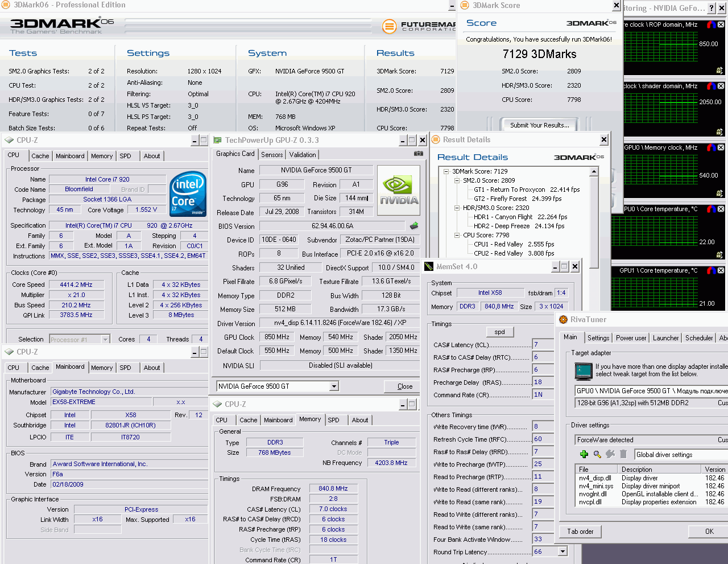728x564 pixels.
Task: Click RivaTuner magnifying glass icon
Action: (597, 454)
